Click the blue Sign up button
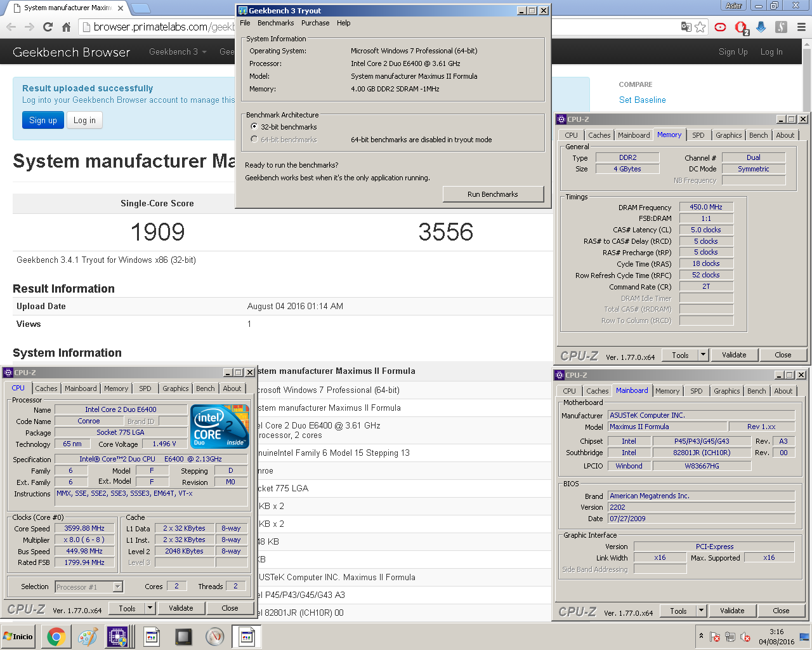 (x=43, y=121)
